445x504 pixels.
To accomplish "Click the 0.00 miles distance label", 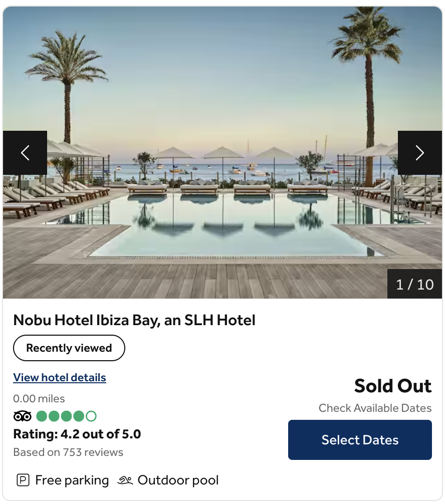I will point(39,399).
